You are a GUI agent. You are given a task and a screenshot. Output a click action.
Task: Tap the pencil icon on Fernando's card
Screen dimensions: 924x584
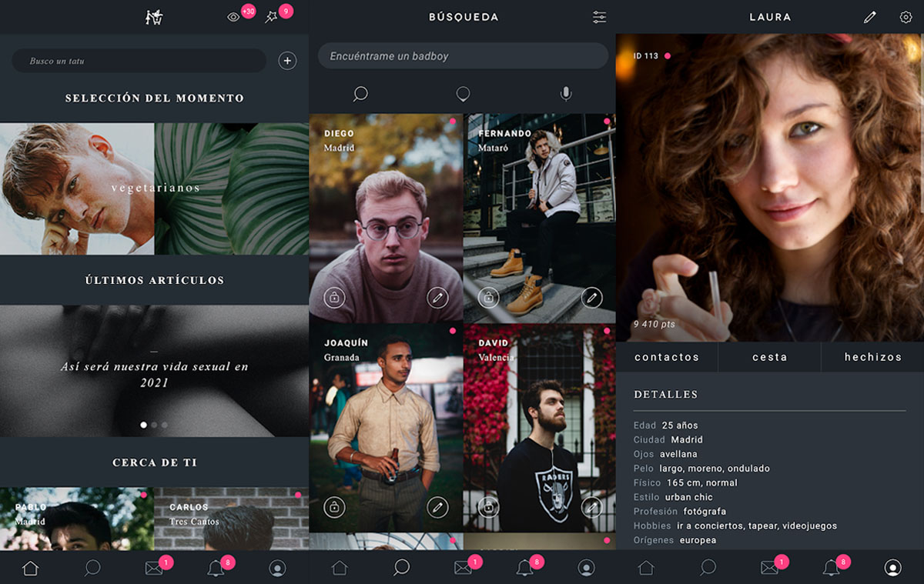(591, 297)
